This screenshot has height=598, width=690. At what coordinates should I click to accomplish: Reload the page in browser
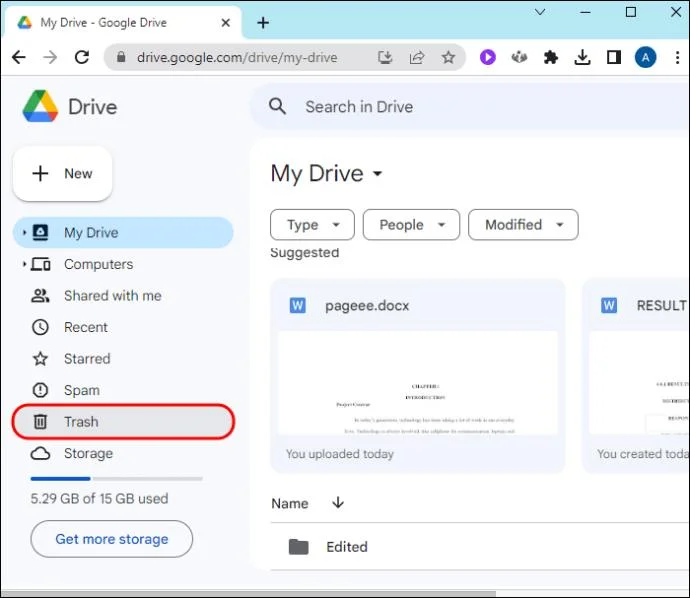coord(82,57)
